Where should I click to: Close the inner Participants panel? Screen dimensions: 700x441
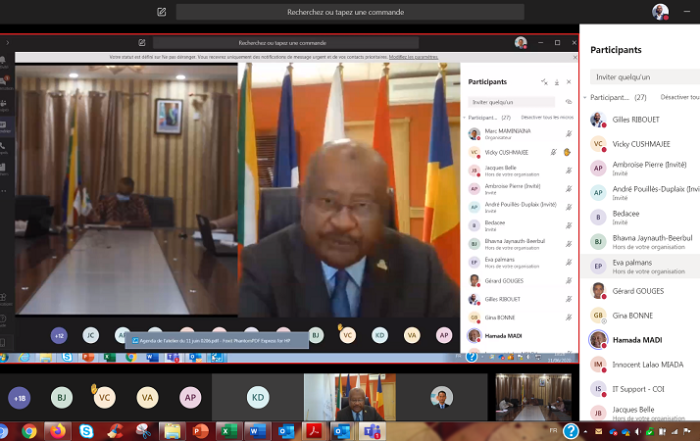tap(569, 81)
